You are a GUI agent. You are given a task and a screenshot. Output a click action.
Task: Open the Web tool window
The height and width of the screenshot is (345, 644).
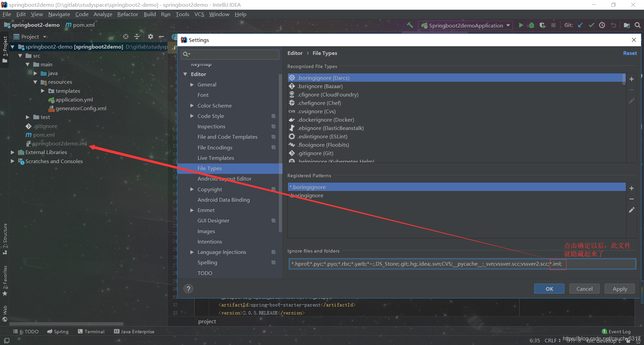[5, 314]
